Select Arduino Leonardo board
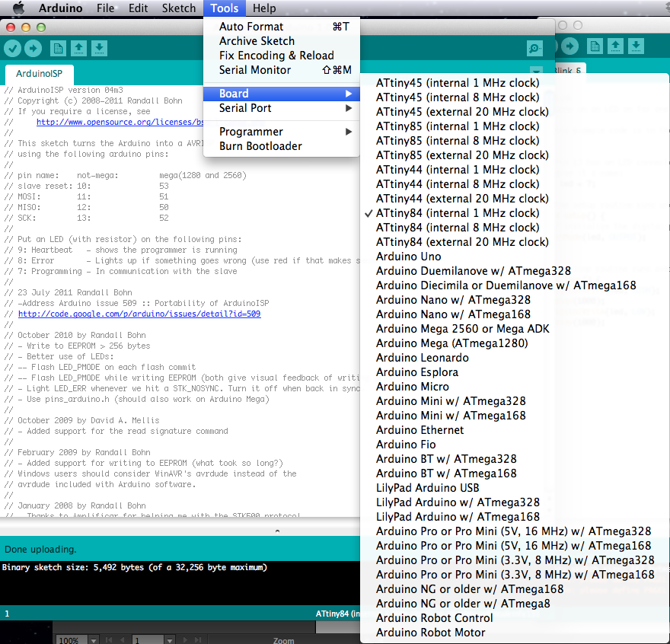Viewport: 670px width, 644px height. click(x=515, y=358)
